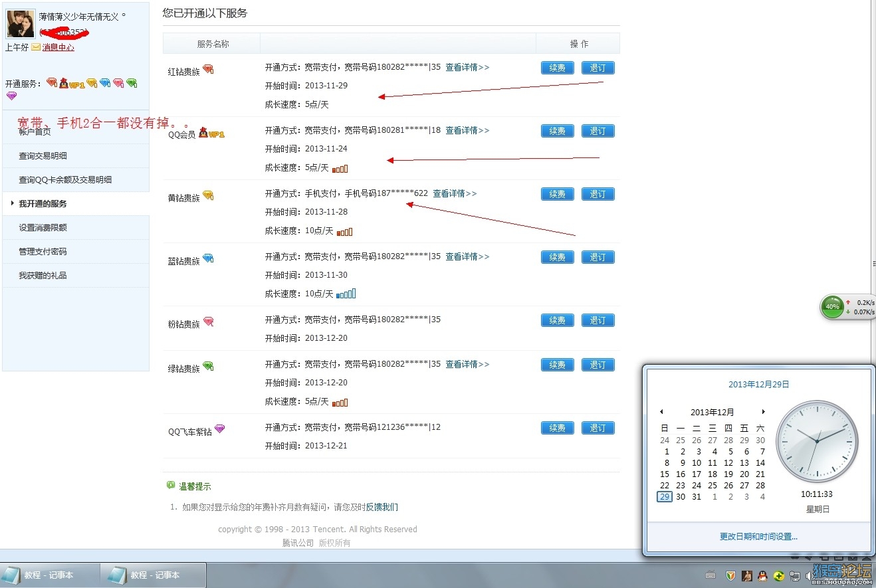Screen dimensions: 876x588
Task: Click the yellow diamond icon next to 黄钻贵族
Action: pos(208,195)
